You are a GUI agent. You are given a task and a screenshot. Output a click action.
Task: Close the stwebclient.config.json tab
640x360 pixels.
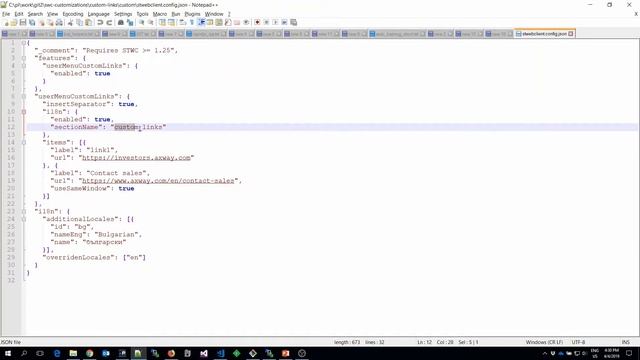(x=571, y=34)
